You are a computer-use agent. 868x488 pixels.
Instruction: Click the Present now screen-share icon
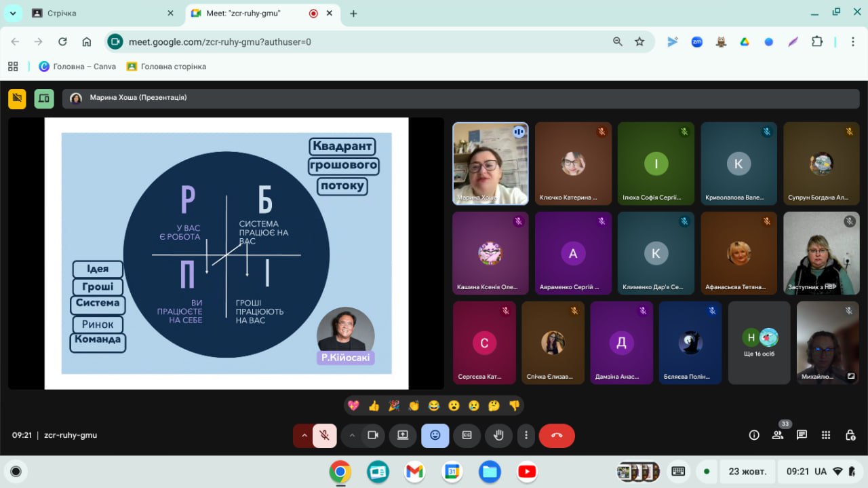point(403,436)
